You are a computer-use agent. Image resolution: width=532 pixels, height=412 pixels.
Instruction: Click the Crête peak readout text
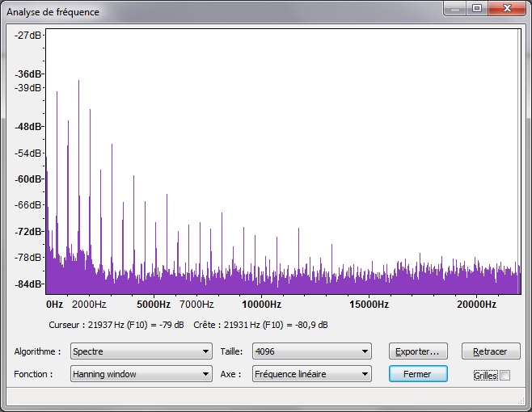pos(260,325)
